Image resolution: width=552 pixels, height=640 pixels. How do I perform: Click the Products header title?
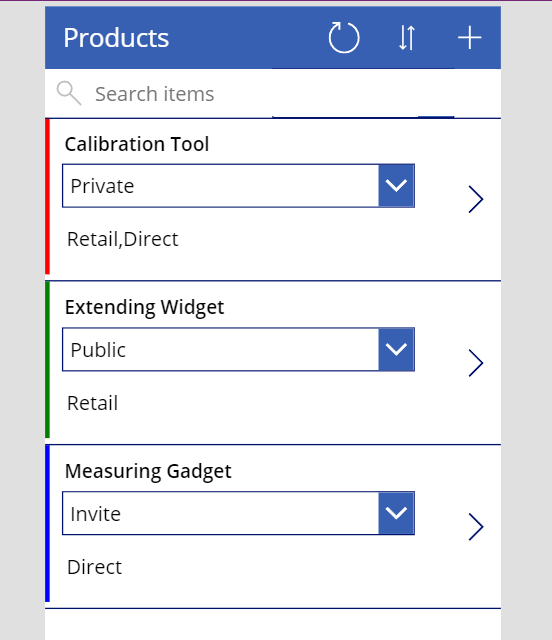116,38
